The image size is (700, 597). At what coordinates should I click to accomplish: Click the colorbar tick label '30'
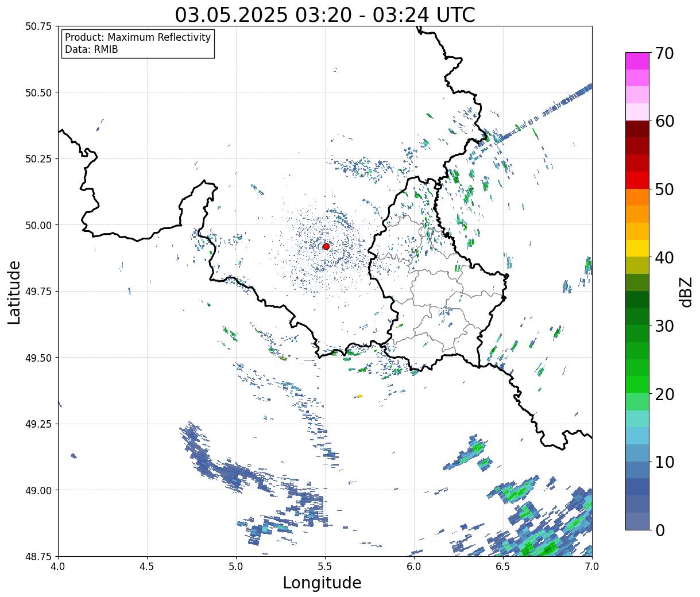(664, 325)
